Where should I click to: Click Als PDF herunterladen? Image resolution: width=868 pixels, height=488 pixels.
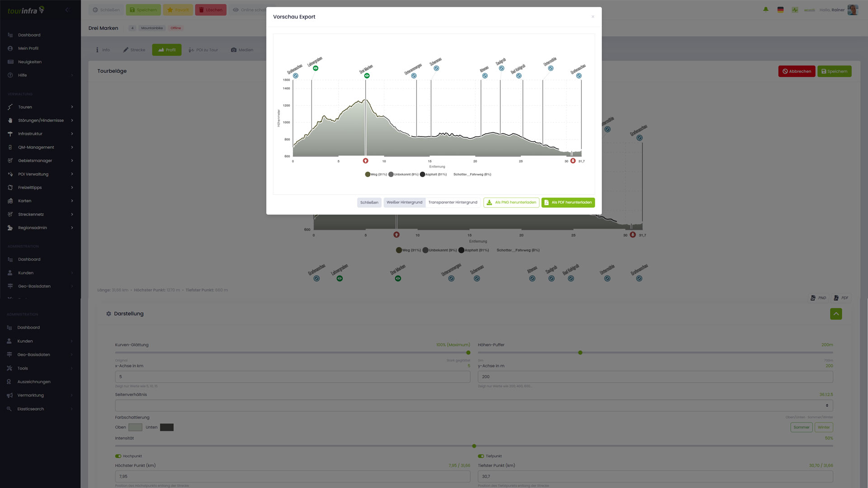pos(568,202)
